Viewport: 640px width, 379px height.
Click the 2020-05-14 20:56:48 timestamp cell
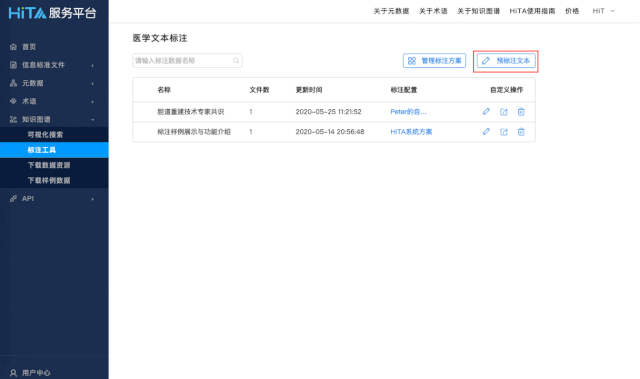330,132
